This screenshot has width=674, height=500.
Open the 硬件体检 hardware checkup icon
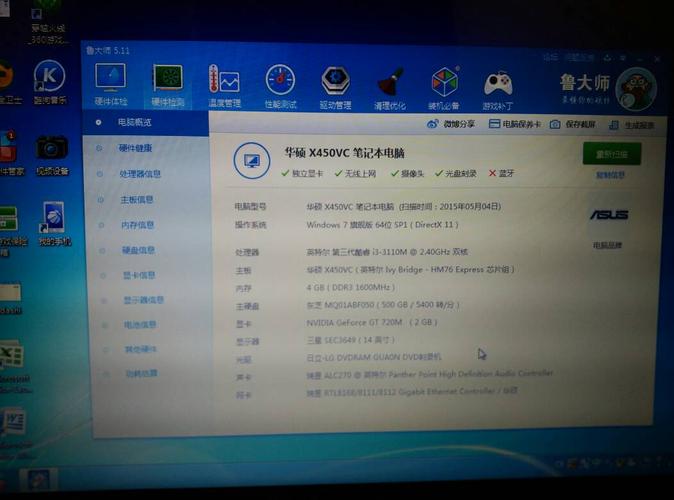point(111,85)
